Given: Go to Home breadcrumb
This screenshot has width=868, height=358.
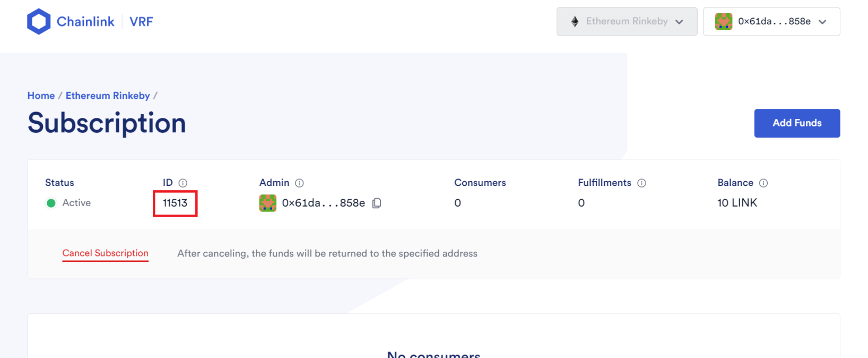Looking at the screenshot, I should (41, 96).
